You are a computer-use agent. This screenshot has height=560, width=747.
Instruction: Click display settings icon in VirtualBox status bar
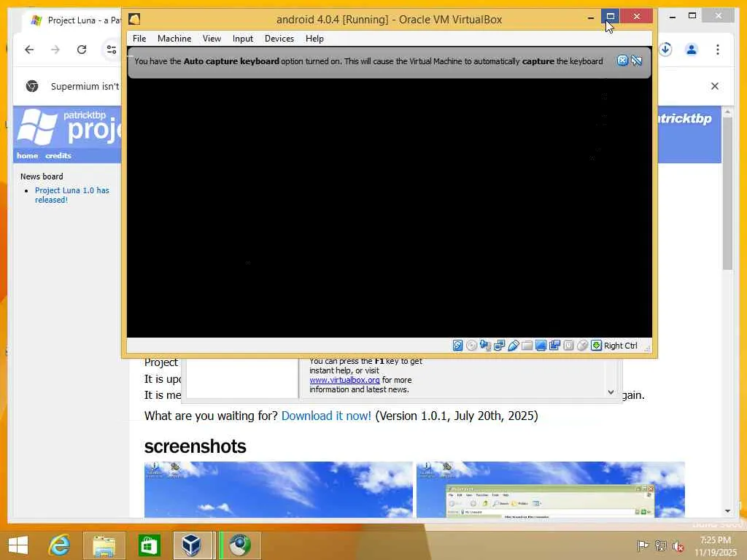click(x=541, y=346)
